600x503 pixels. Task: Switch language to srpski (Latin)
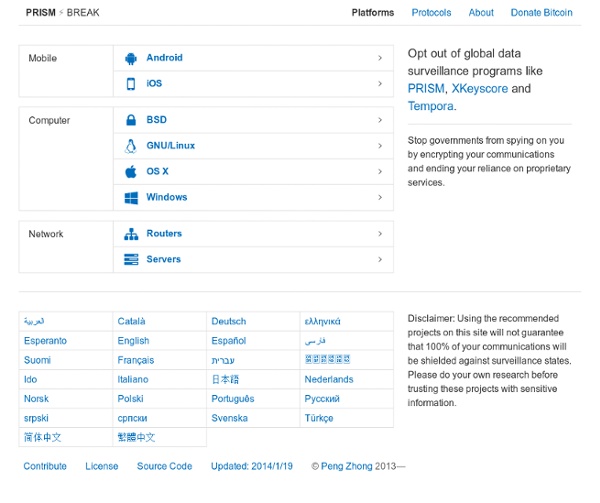click(36, 419)
